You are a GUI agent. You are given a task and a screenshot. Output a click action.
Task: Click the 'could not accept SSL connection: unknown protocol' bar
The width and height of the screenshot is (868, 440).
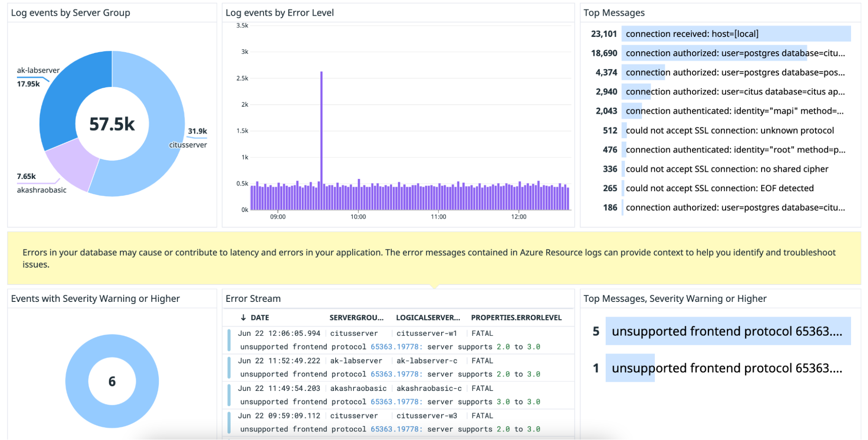coord(729,130)
